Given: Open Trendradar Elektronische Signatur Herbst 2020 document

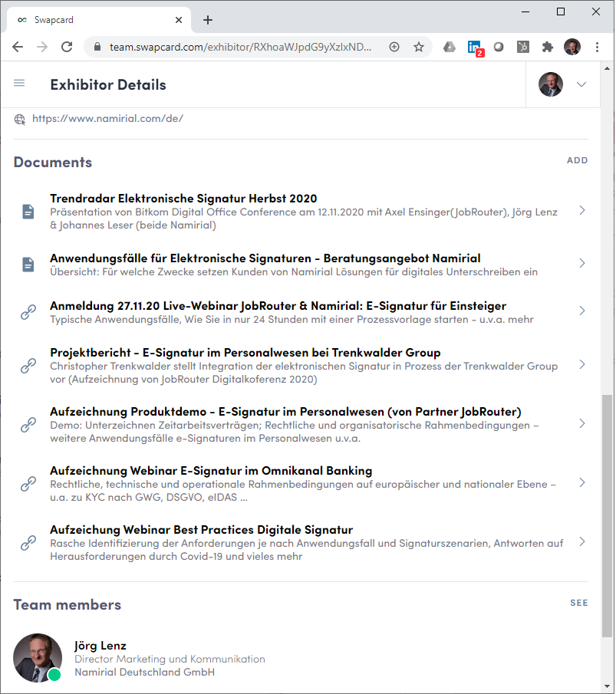Looking at the screenshot, I should click(183, 199).
